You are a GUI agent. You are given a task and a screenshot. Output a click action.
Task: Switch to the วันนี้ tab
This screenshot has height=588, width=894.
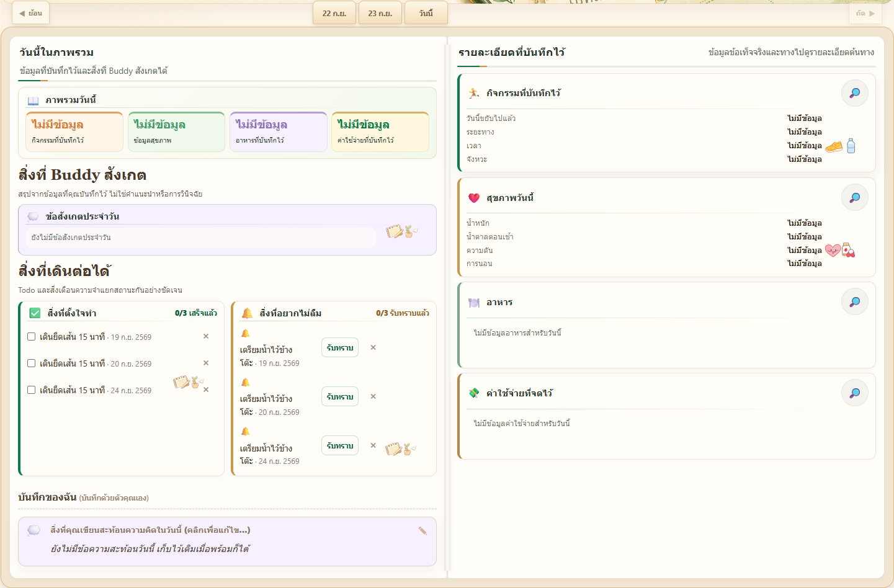click(x=426, y=13)
